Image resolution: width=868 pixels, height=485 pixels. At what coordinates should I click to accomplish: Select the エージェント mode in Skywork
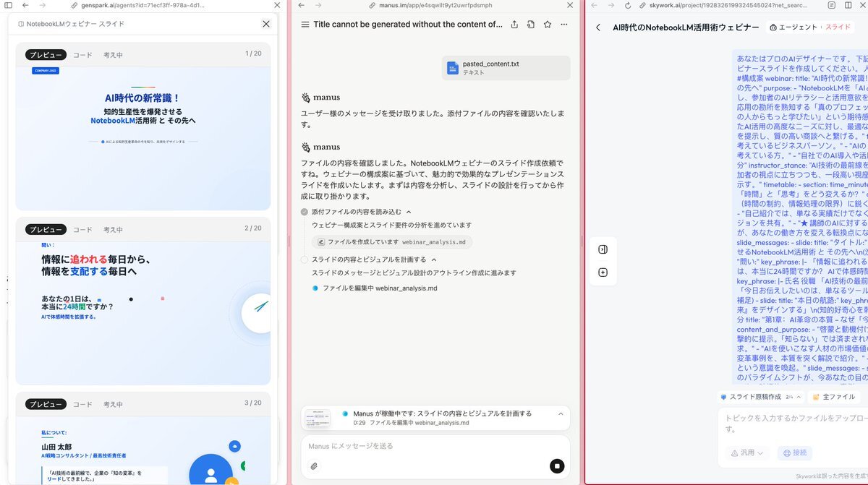793,27
